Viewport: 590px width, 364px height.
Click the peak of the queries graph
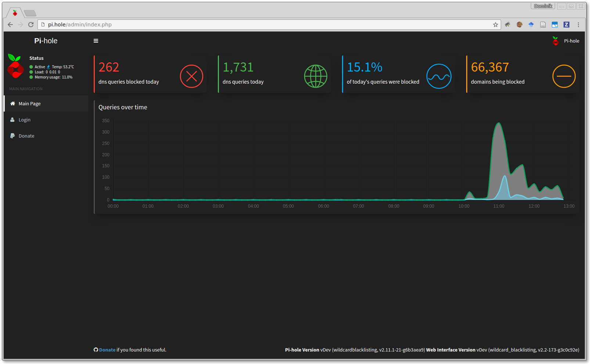499,123
